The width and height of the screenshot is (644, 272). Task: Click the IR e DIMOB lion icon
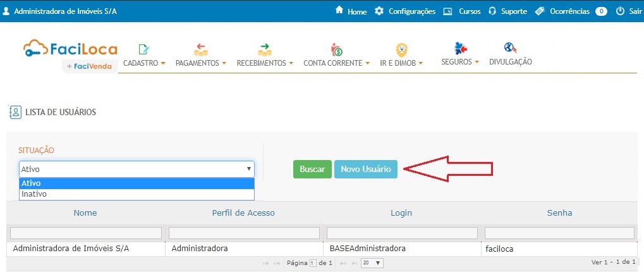point(401,49)
